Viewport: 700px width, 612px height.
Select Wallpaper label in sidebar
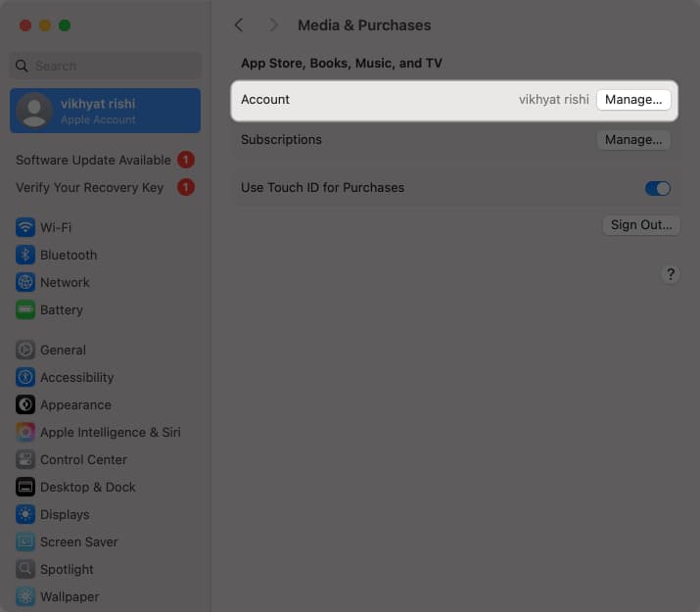70,597
